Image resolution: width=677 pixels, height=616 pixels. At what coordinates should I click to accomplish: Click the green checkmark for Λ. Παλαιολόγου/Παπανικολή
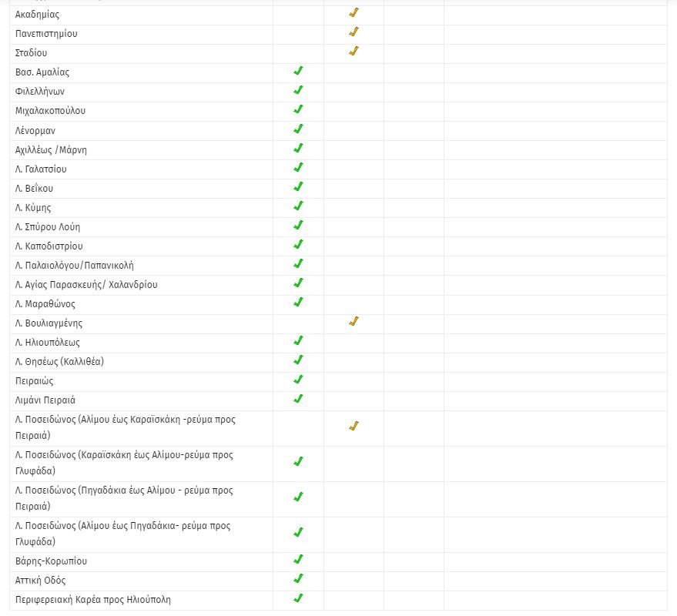[x=298, y=264]
